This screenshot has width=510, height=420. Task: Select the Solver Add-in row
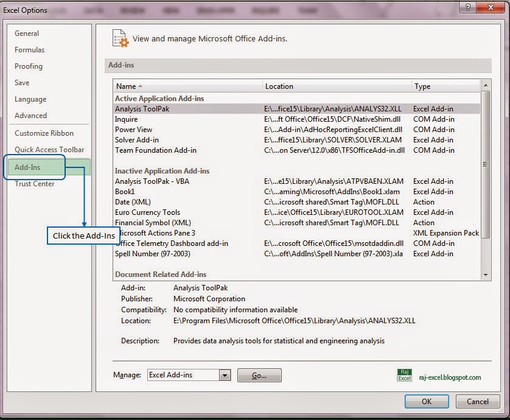297,140
